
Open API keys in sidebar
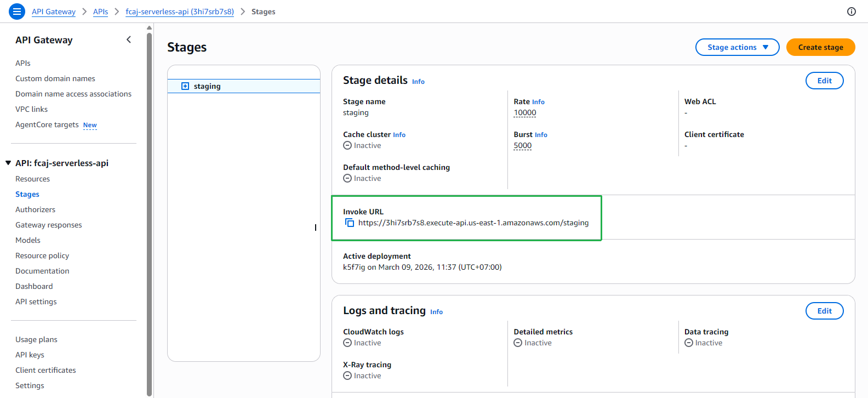coord(30,355)
